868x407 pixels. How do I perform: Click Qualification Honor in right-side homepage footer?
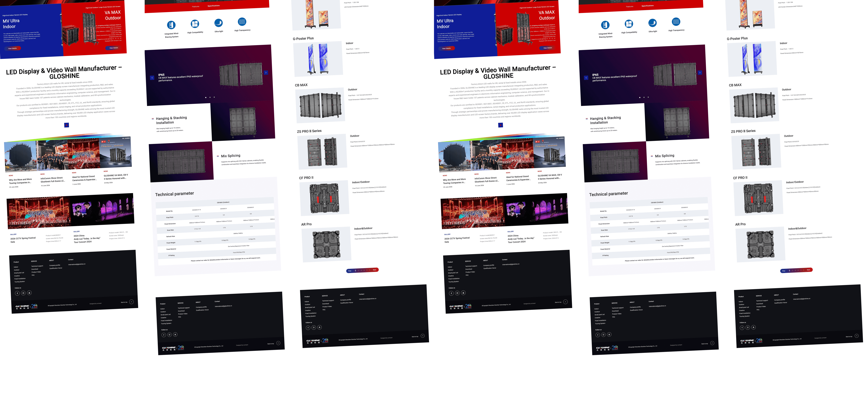point(490,268)
